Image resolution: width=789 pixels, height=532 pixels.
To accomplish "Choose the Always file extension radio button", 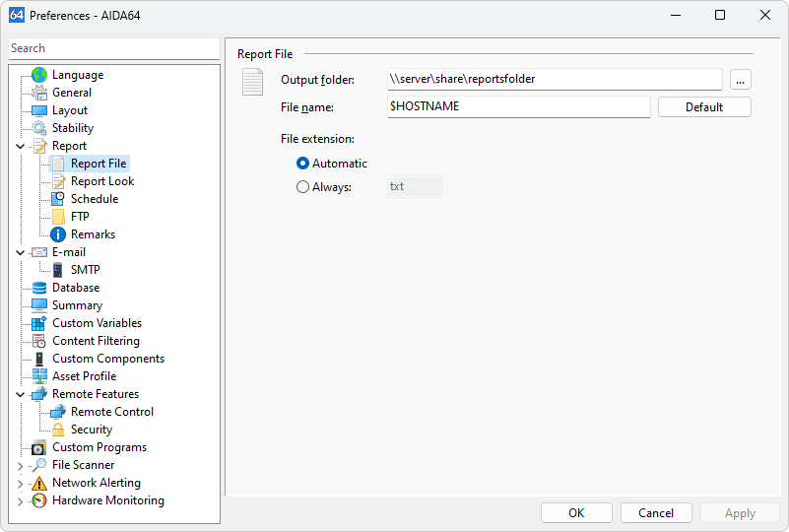I will [302, 186].
